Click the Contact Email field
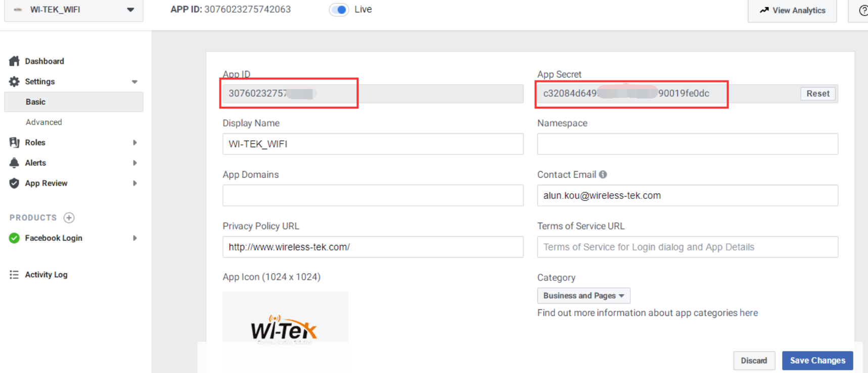Image resolution: width=868 pixels, height=373 pixels. (688, 195)
